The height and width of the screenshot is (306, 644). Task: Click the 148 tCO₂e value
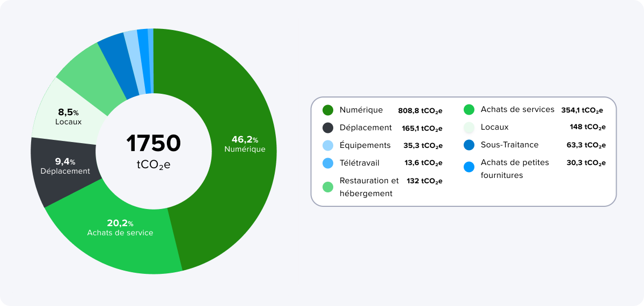click(x=588, y=128)
